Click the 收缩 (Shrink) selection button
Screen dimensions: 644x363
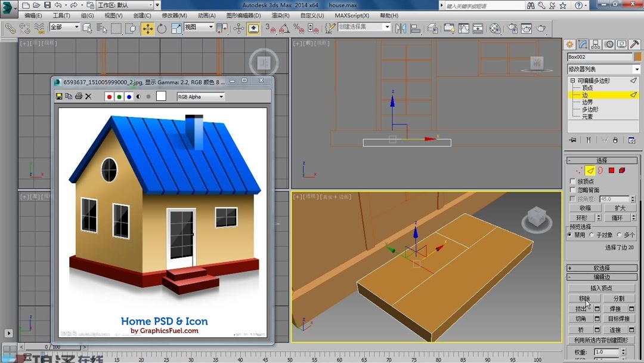click(584, 208)
